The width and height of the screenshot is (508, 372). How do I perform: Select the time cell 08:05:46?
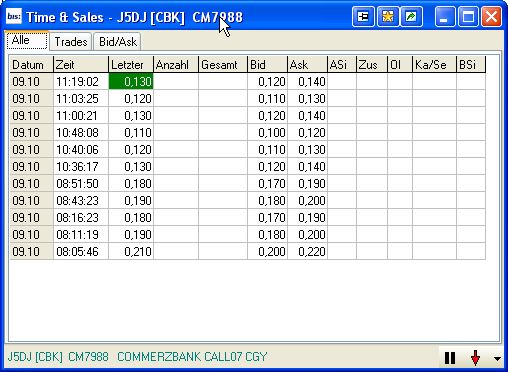coord(81,252)
